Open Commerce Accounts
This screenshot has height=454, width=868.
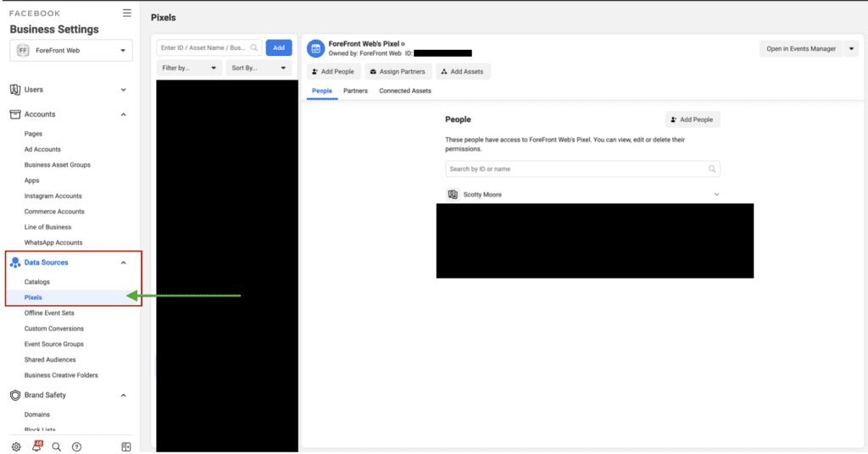pos(54,211)
